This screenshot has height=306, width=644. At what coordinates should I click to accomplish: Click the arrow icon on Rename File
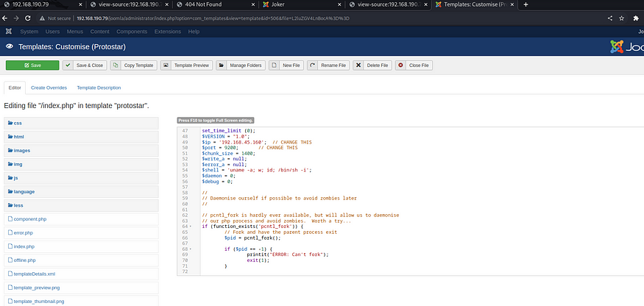point(313,65)
